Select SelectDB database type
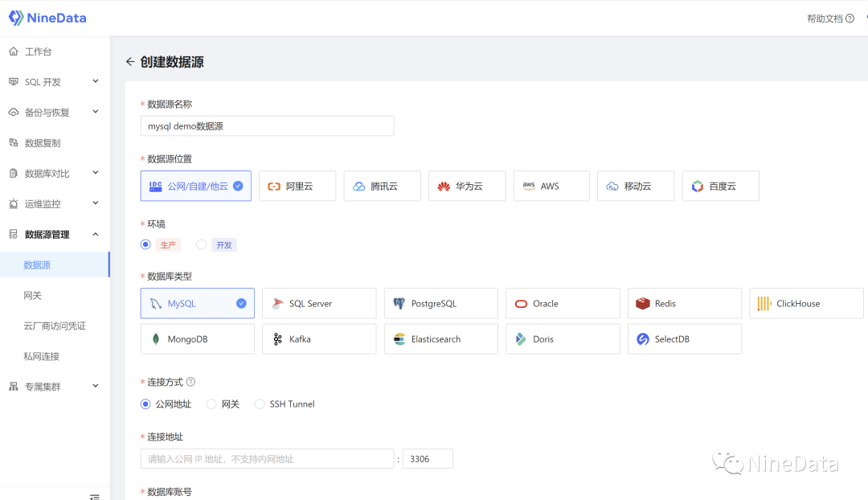The height and width of the screenshot is (500, 868). tap(685, 339)
